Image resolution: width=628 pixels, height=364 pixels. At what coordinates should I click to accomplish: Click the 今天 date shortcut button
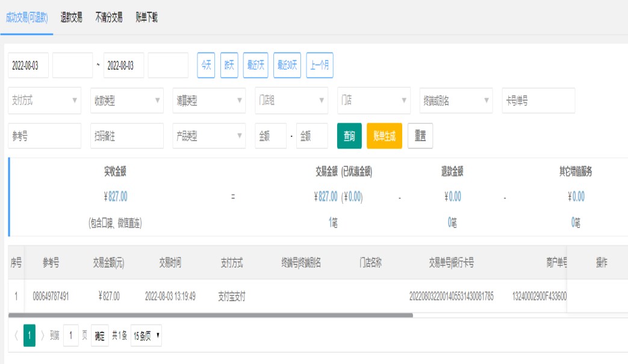tap(206, 66)
